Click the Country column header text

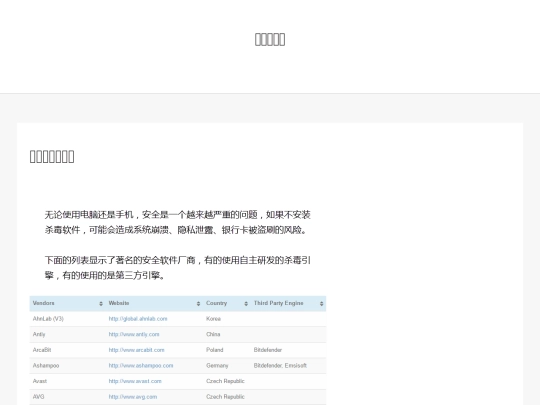click(216, 303)
